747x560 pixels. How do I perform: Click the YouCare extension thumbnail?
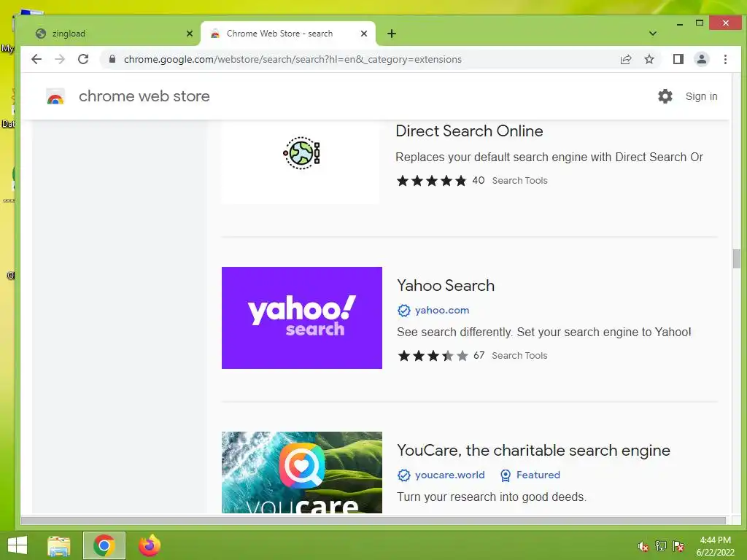(x=301, y=472)
